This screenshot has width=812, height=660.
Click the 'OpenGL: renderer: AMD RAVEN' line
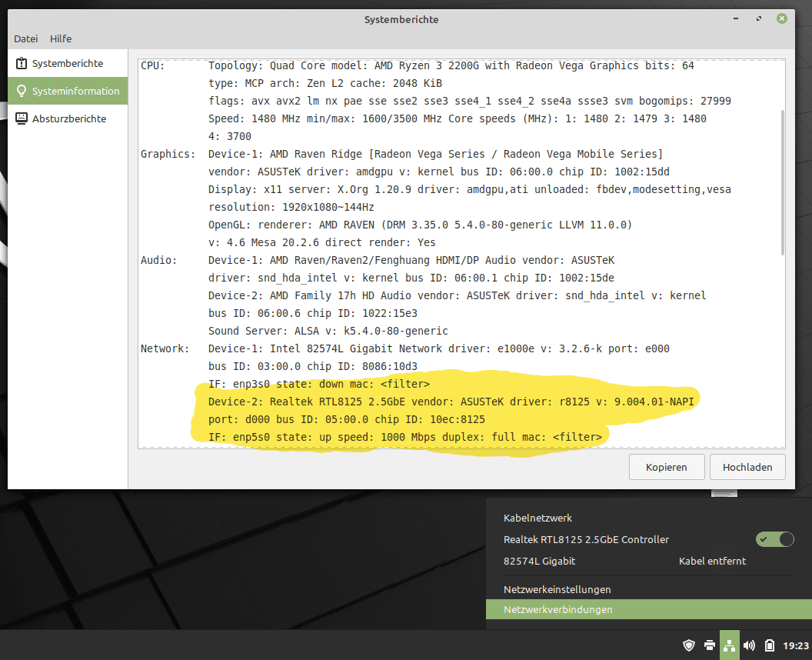tap(420, 225)
